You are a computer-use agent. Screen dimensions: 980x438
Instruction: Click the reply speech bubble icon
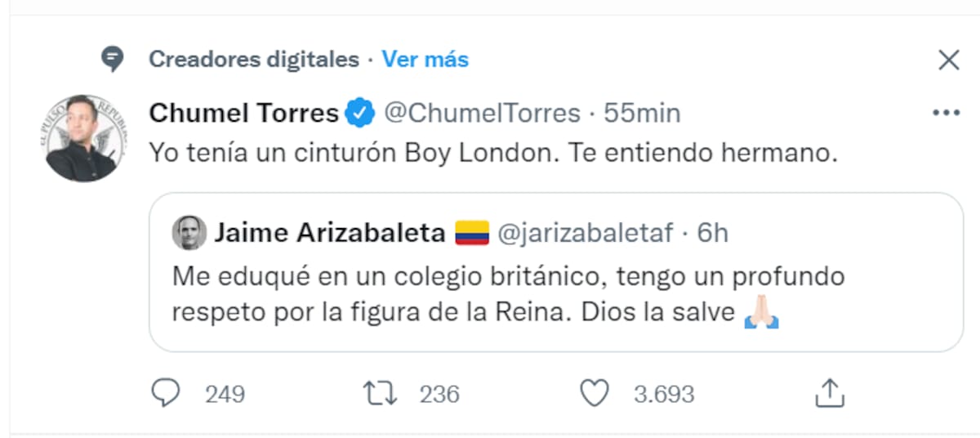pos(166,395)
